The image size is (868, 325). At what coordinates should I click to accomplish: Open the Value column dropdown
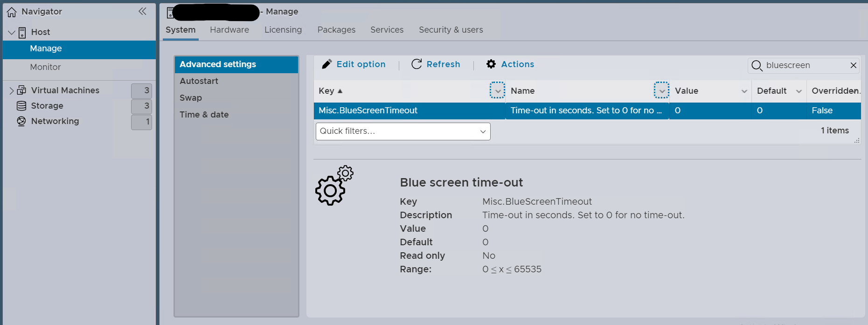[744, 91]
